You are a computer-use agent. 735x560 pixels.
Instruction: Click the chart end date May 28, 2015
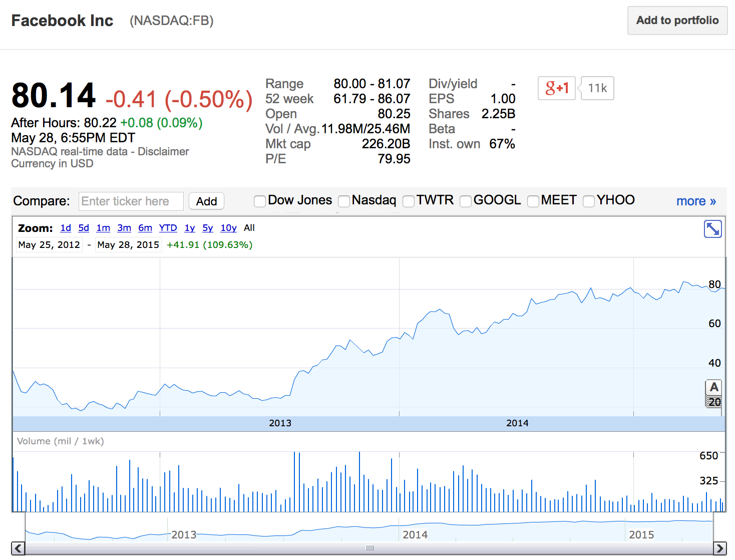point(128,245)
